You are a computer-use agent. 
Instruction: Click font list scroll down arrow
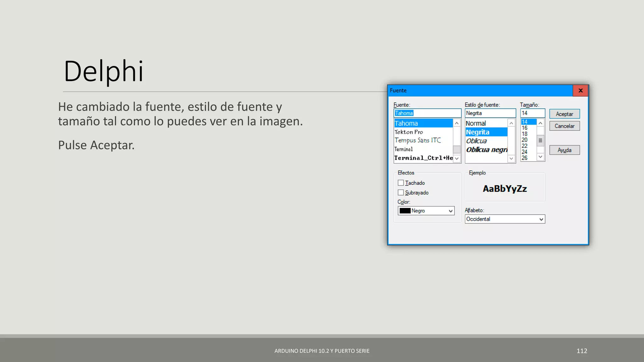(x=457, y=158)
